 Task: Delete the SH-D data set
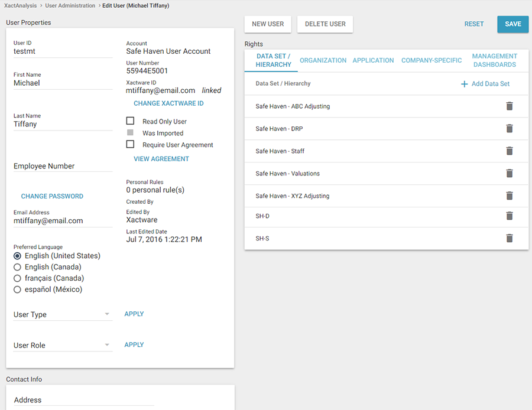pos(509,216)
